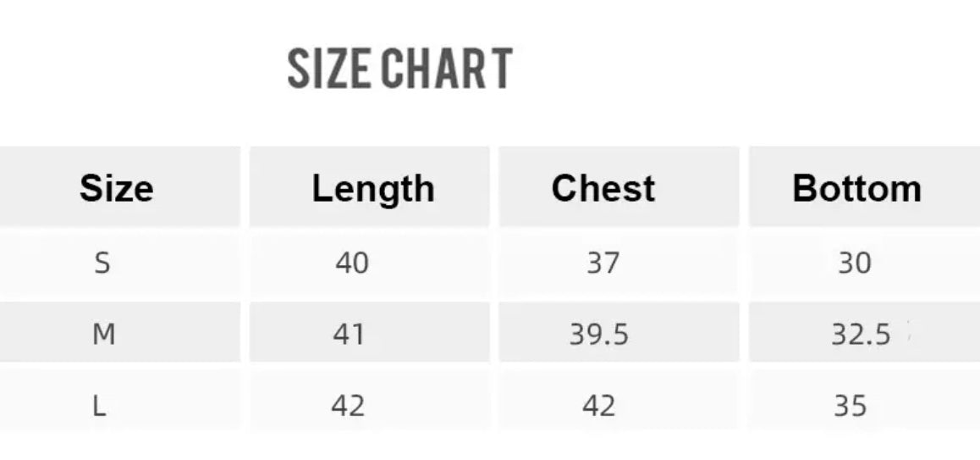Click the Bottom column header

point(856,188)
